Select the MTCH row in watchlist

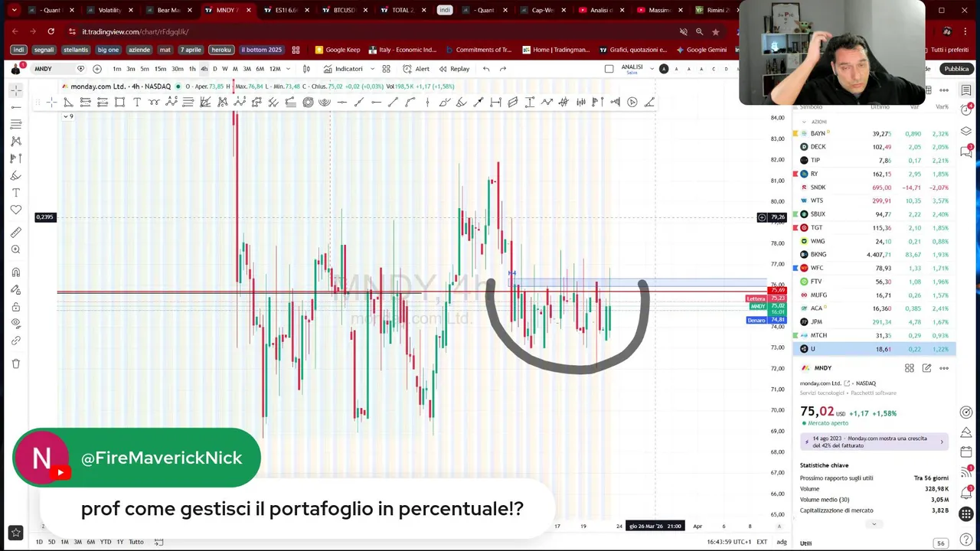874,335
